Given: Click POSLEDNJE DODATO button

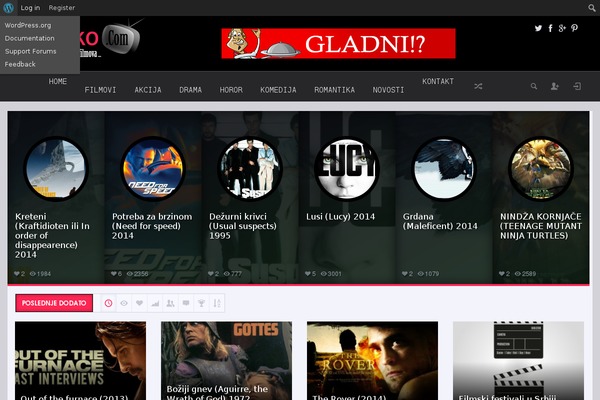Looking at the screenshot, I should pyautogui.click(x=54, y=303).
